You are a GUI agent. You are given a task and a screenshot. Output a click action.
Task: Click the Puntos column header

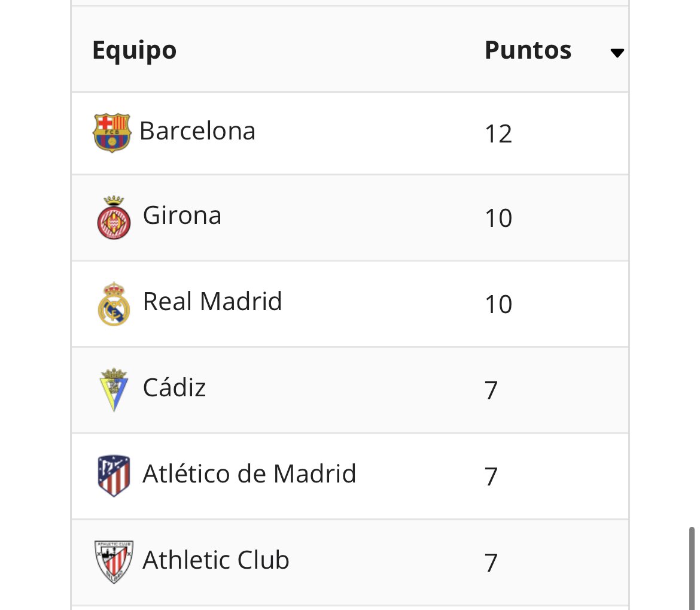[x=528, y=50]
